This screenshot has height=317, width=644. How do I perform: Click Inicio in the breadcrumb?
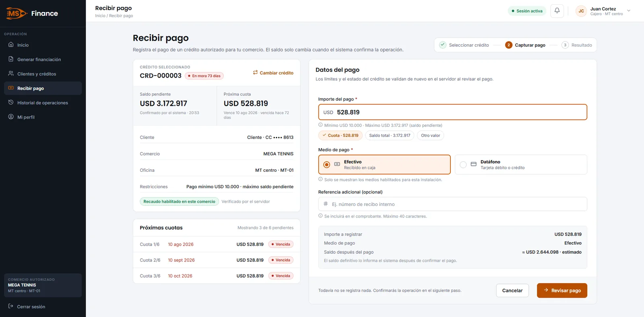pyautogui.click(x=100, y=16)
